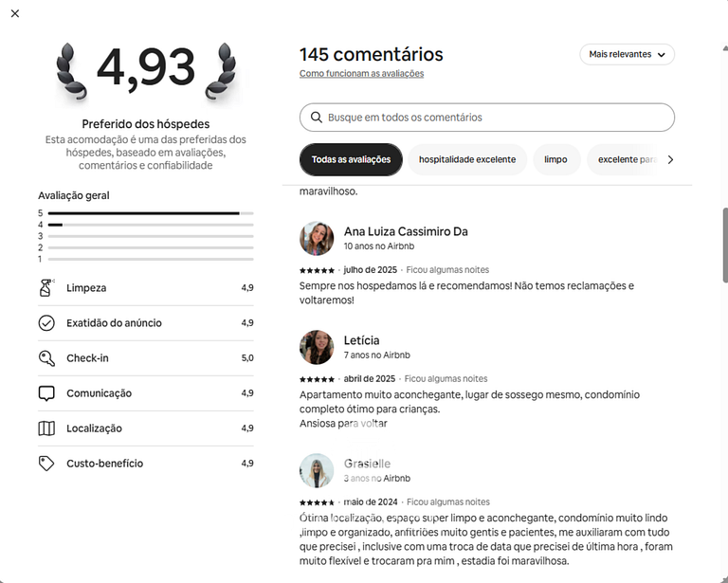Viewport: 728px width, 583px height.
Task: Click the Localização map icon
Action: [x=46, y=428]
